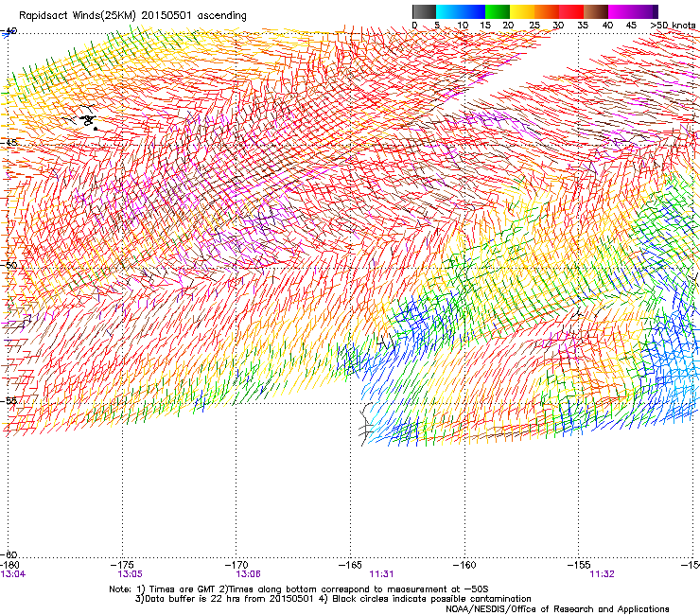Click the note line about Data buffer 22 hrs

pyautogui.click(x=333, y=599)
